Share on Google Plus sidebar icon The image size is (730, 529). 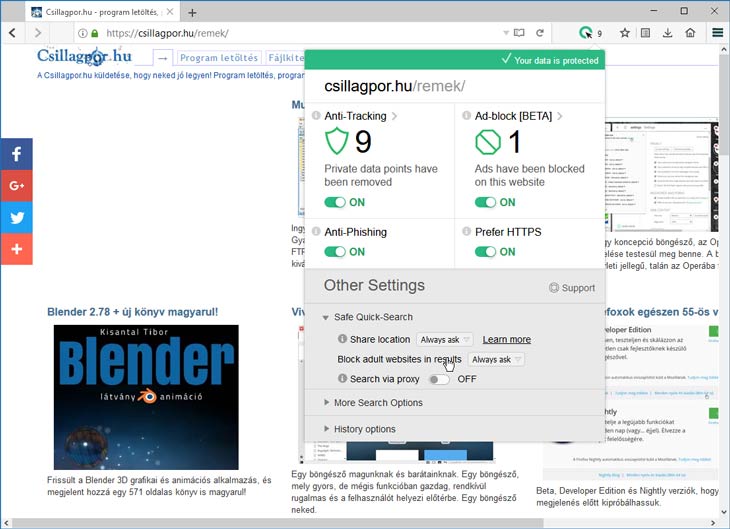(16, 185)
